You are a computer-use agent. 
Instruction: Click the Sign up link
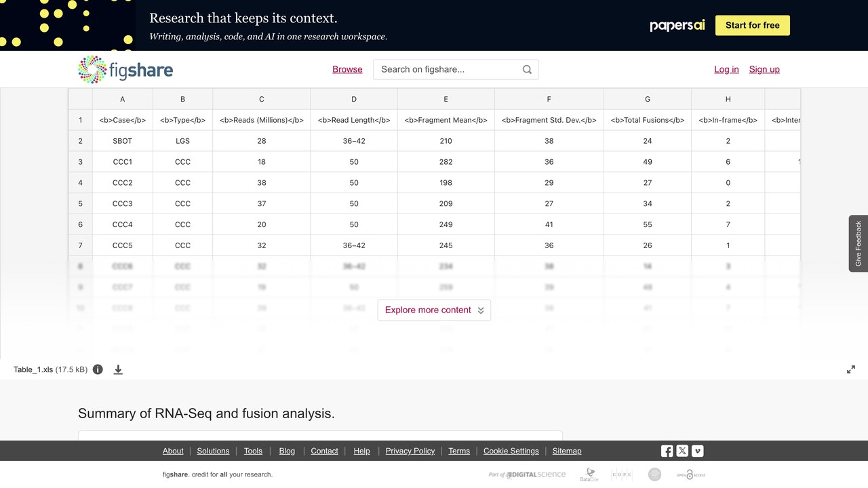point(764,69)
